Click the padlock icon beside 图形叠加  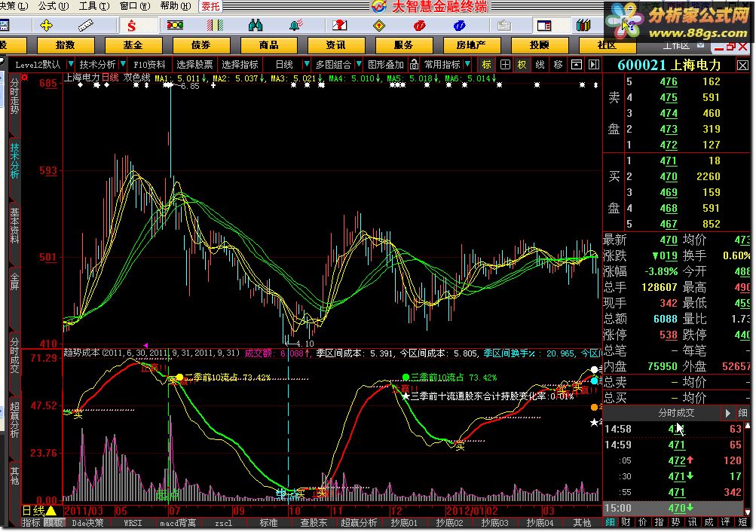coord(414,64)
